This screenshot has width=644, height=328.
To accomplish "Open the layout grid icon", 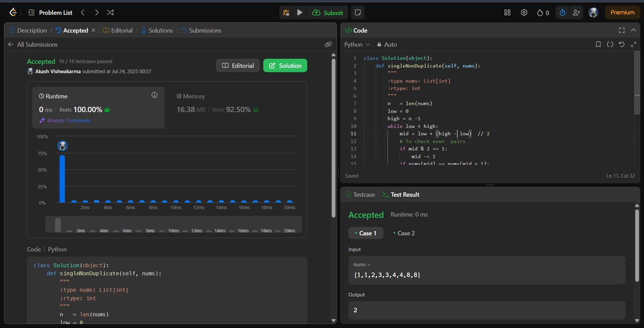I will point(507,13).
